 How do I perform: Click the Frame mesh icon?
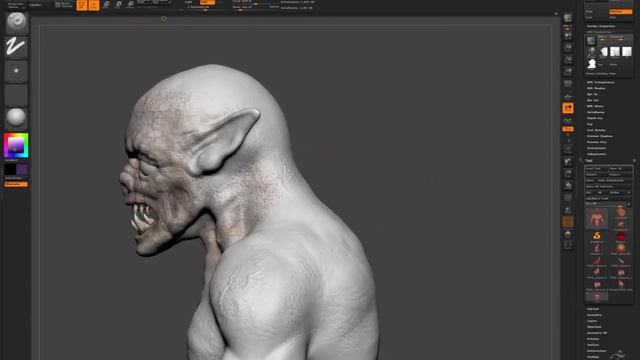[x=568, y=149]
